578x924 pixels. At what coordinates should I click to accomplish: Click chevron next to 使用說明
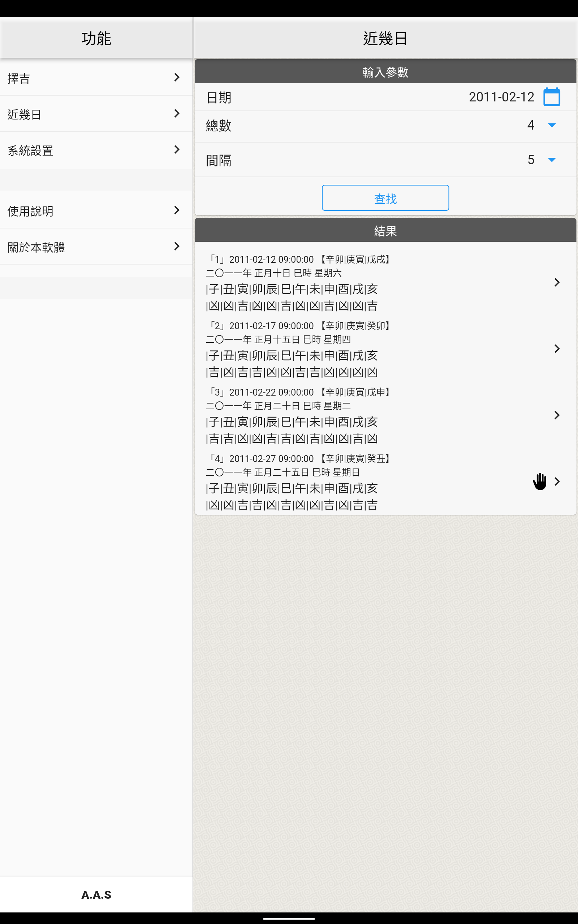click(x=177, y=210)
